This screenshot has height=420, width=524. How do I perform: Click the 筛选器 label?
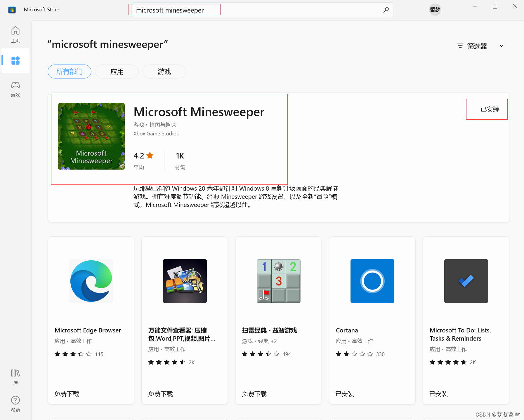pos(477,46)
